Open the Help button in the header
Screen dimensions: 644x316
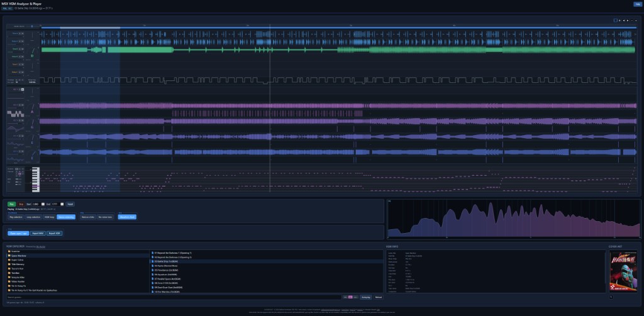(638, 4)
